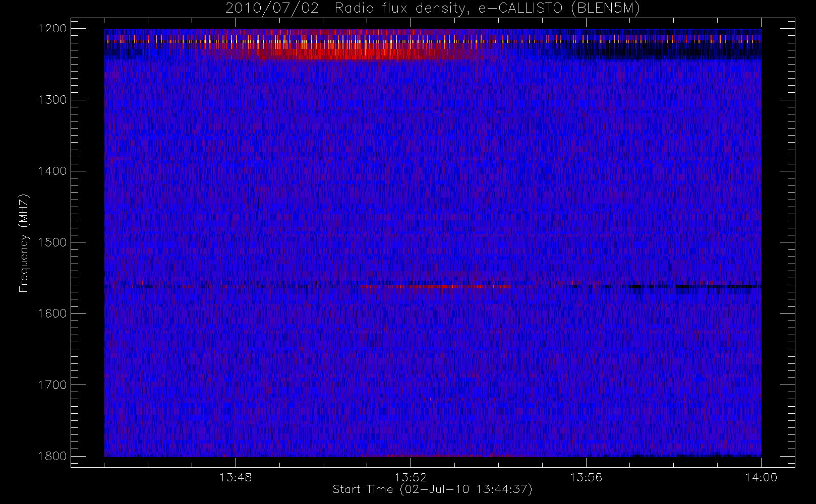
Task: Click the plot title 'Radio flux density, e-CALLISTO (BLEN5M)'
Action: [487, 9]
